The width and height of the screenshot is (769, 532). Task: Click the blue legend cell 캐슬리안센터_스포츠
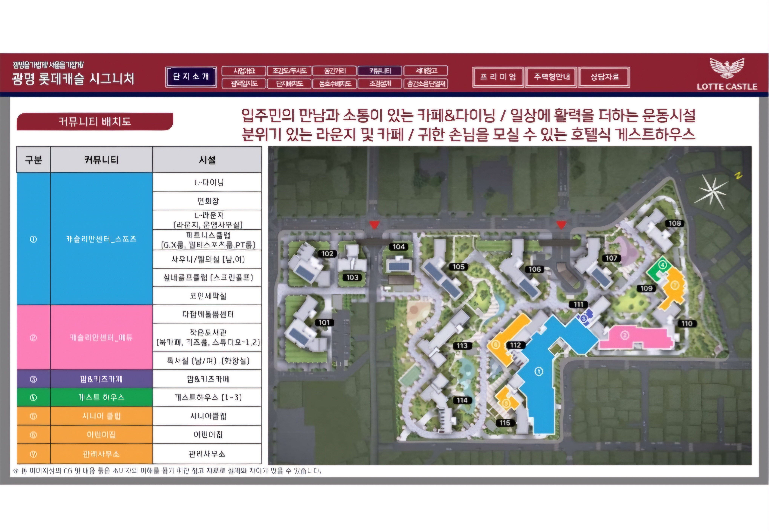[101, 239]
